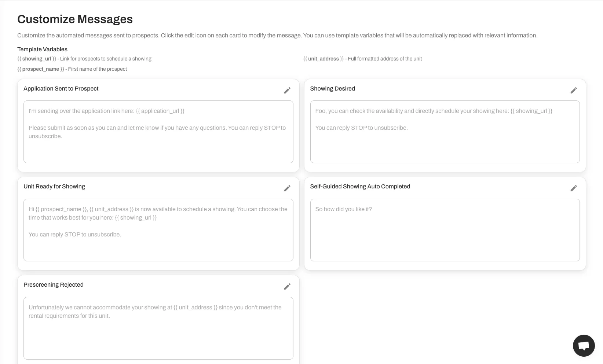Open the chat support widget
The width and height of the screenshot is (603, 364).
click(584, 345)
